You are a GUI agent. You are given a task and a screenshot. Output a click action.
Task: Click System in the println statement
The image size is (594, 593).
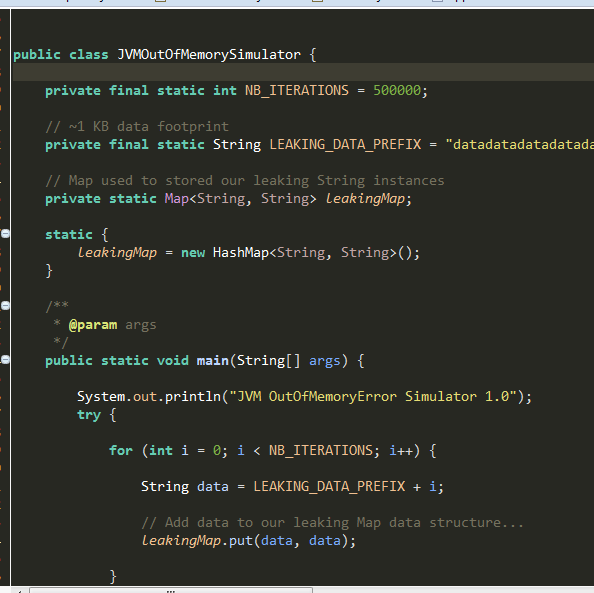click(101, 397)
